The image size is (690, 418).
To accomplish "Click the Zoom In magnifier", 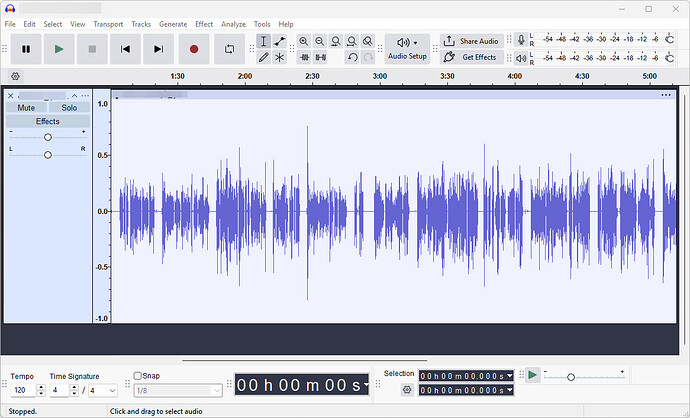I will pos(304,41).
